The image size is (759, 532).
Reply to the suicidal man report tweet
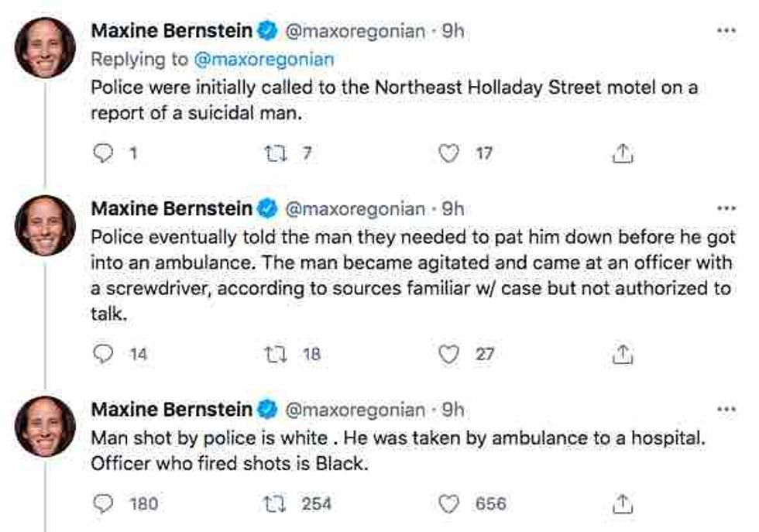pos(102,154)
